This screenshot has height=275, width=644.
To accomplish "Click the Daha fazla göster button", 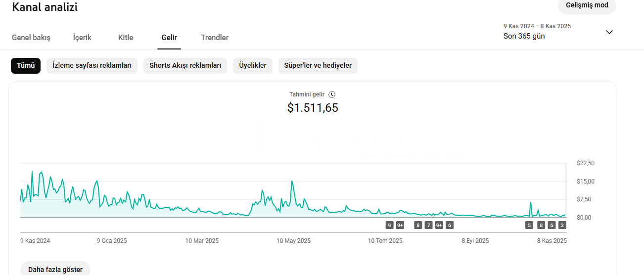I will (55, 269).
